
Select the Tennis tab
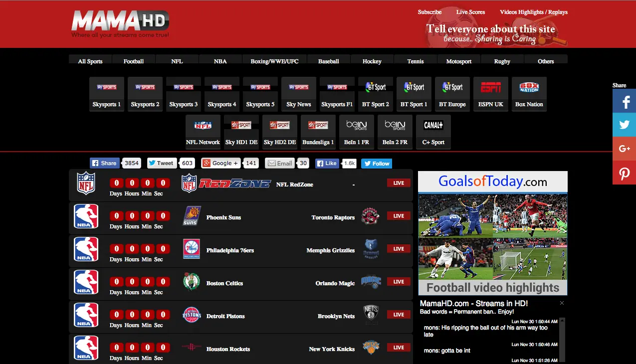[416, 59]
